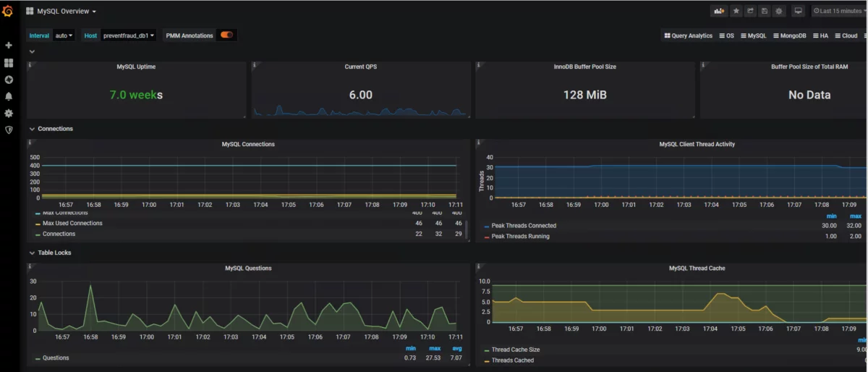Toggle Connections legend series visibility
Viewport: 868px width, 372px height.
[x=59, y=234]
